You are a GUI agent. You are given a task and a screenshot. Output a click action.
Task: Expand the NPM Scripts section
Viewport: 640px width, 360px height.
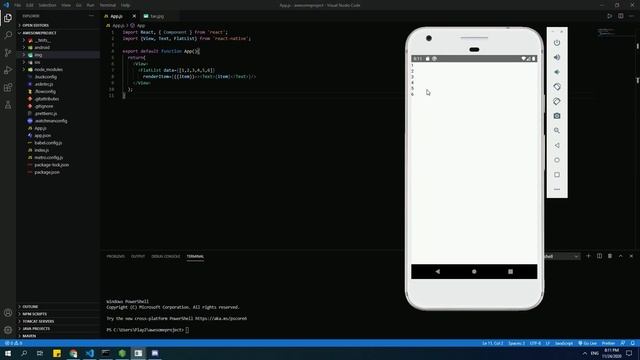coord(35,314)
